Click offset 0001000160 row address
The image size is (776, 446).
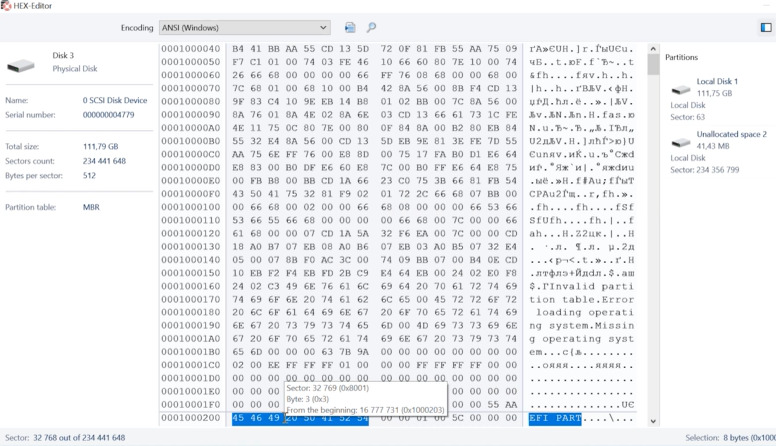[191, 286]
